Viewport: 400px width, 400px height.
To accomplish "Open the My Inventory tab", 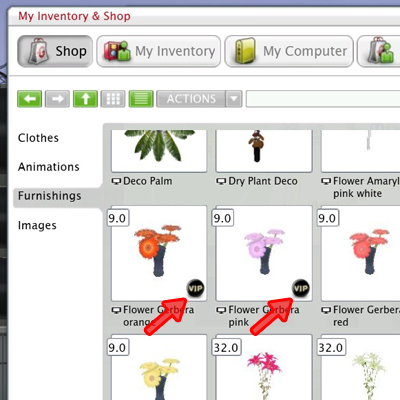I will click(159, 51).
